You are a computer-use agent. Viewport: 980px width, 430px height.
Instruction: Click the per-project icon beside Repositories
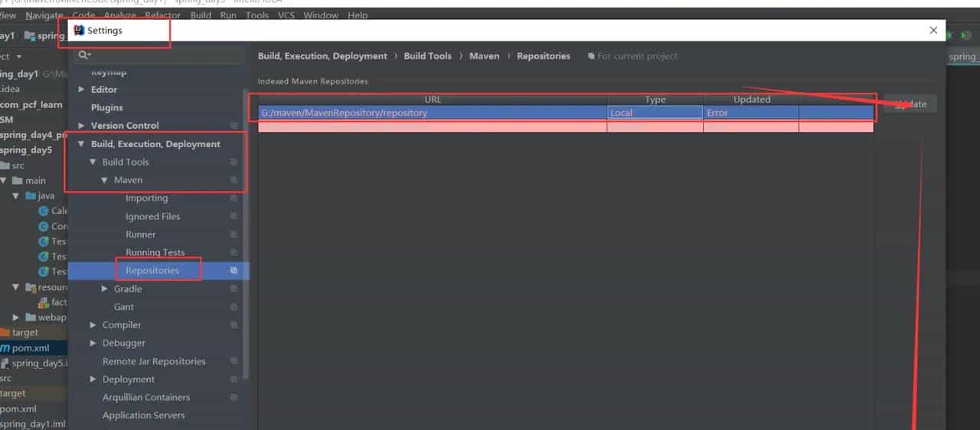[x=234, y=271]
